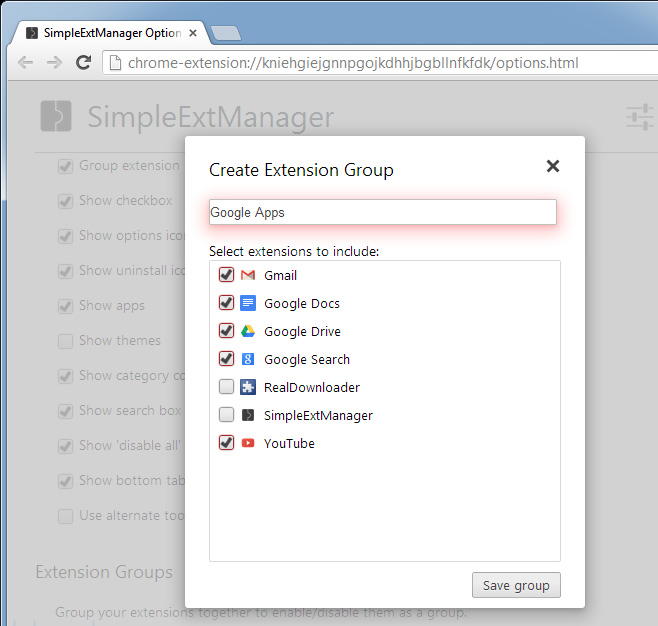Click the RealDownloader label text

(x=312, y=387)
